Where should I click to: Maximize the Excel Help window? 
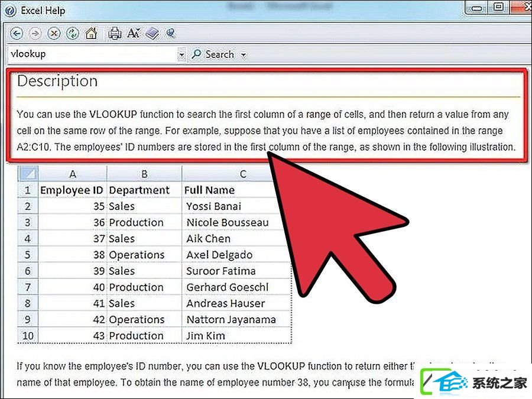pos(498,8)
